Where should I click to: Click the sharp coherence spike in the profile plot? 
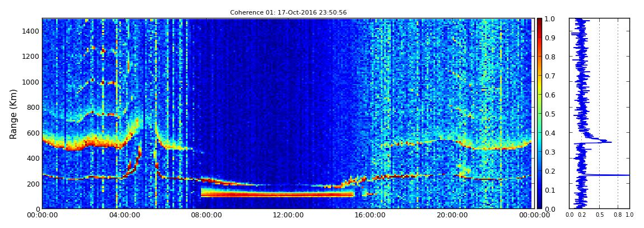[608, 175]
